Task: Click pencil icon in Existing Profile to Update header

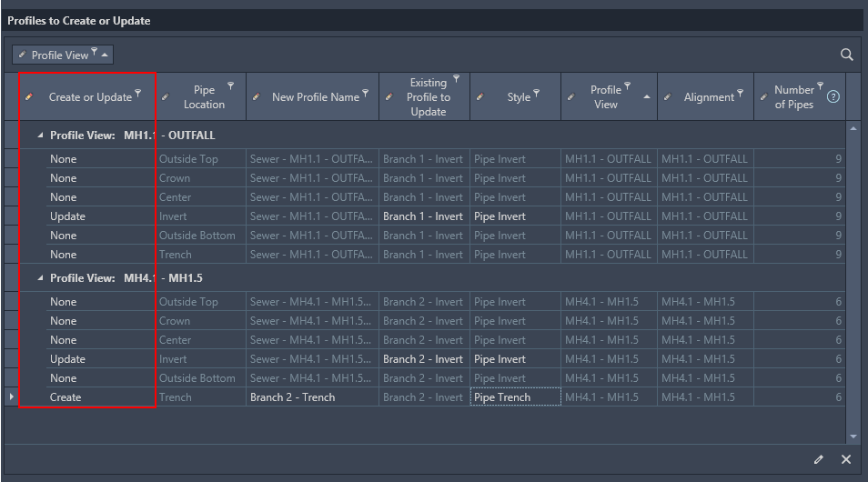Action: [389, 96]
